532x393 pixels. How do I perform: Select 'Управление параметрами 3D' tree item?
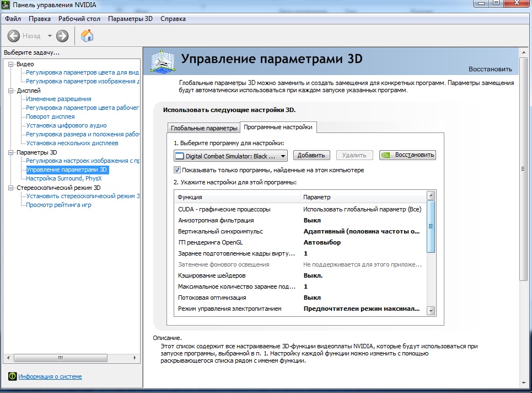[67, 169]
